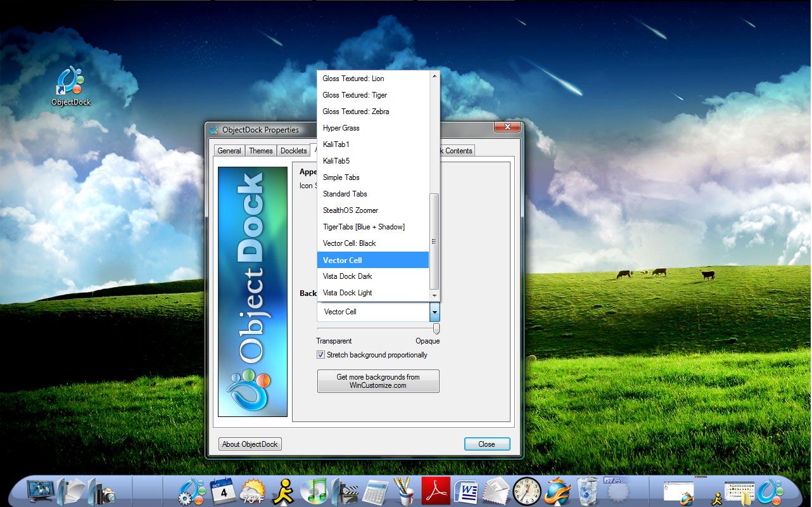The width and height of the screenshot is (812, 507).
Task: Select Standard Tabs background
Action: tap(373, 194)
